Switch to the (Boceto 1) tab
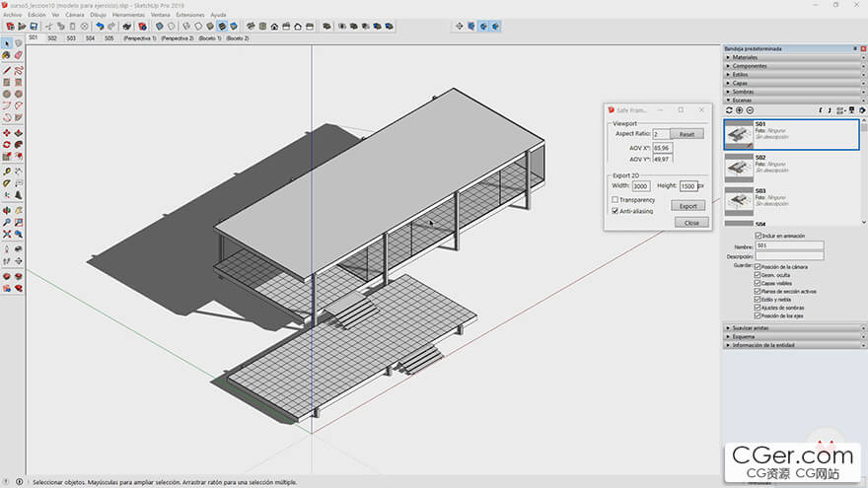This screenshot has height=488, width=868. coord(210,38)
